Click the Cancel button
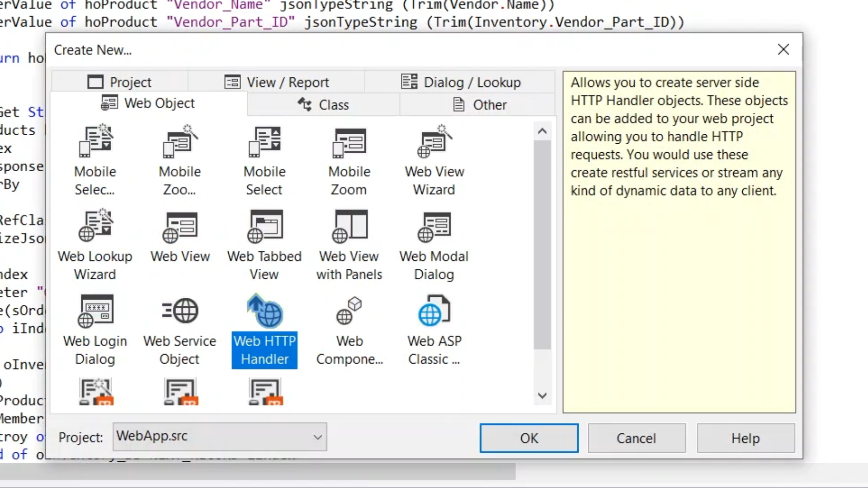Viewport: 868px width, 488px height. (636, 438)
